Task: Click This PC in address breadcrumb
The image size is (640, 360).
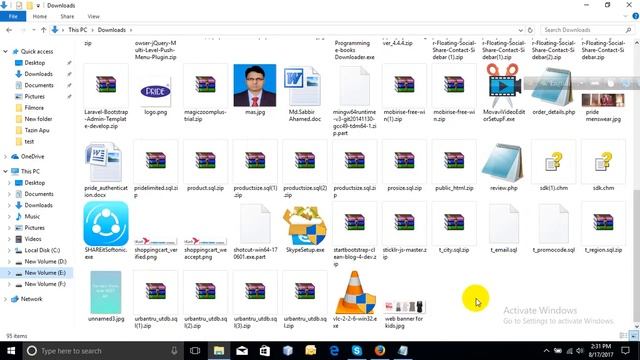Action: coord(78,30)
